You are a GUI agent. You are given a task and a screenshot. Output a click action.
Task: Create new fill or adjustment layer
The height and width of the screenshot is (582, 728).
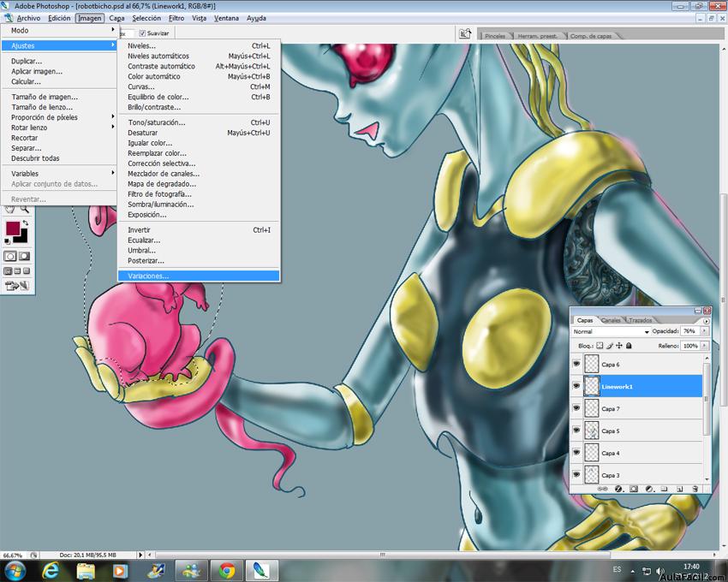(649, 489)
